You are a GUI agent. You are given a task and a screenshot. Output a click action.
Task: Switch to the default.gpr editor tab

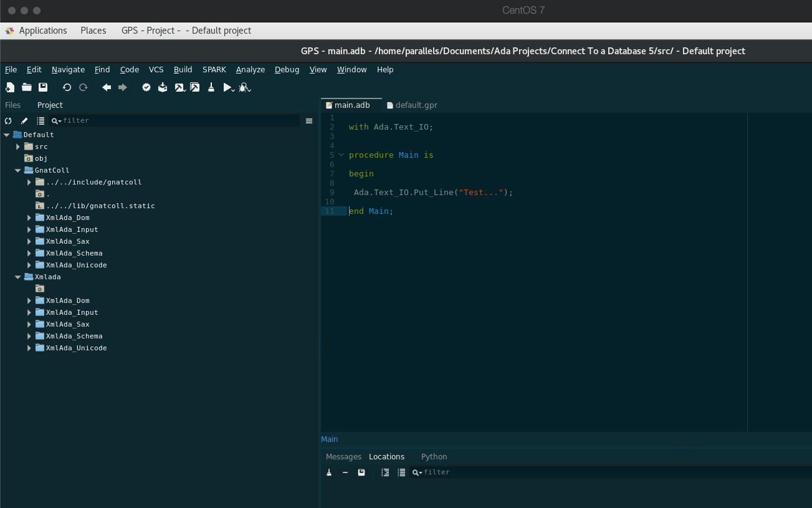click(412, 105)
